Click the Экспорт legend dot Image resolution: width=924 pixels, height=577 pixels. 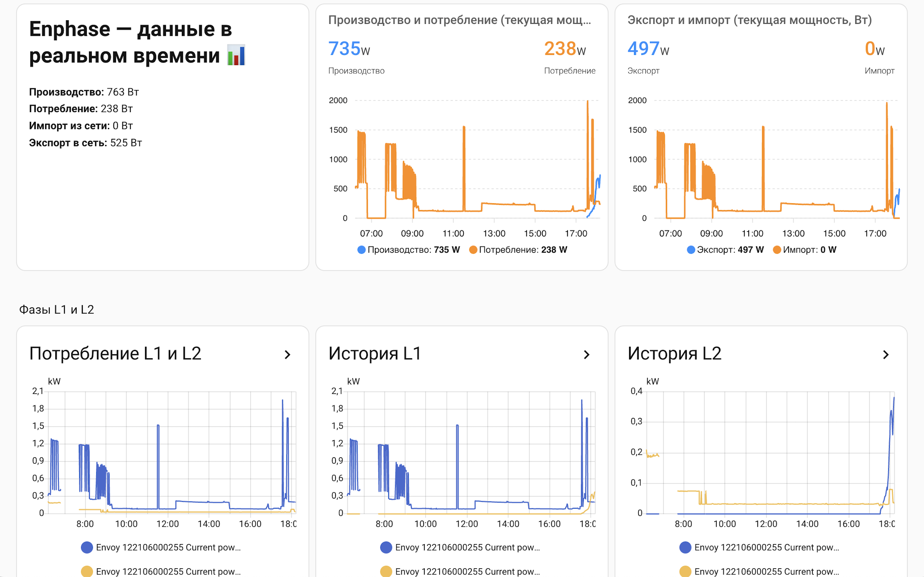(x=690, y=249)
